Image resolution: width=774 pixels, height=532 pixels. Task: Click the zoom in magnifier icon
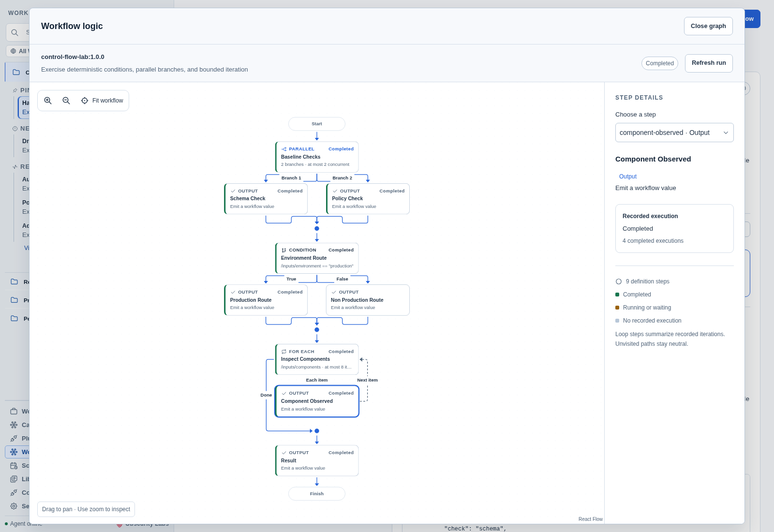48,101
